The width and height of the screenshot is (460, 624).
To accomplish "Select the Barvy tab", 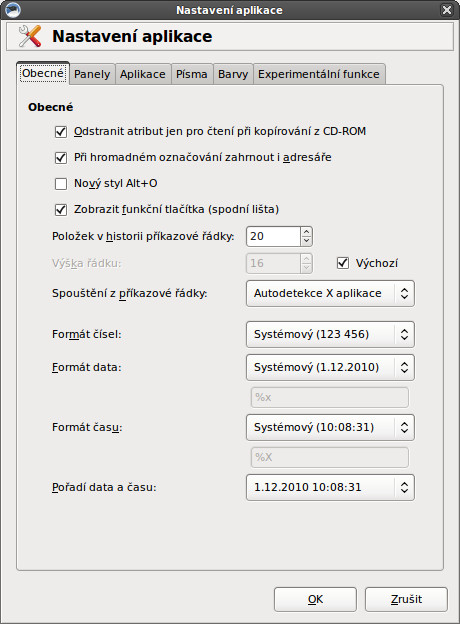I will click(233, 74).
